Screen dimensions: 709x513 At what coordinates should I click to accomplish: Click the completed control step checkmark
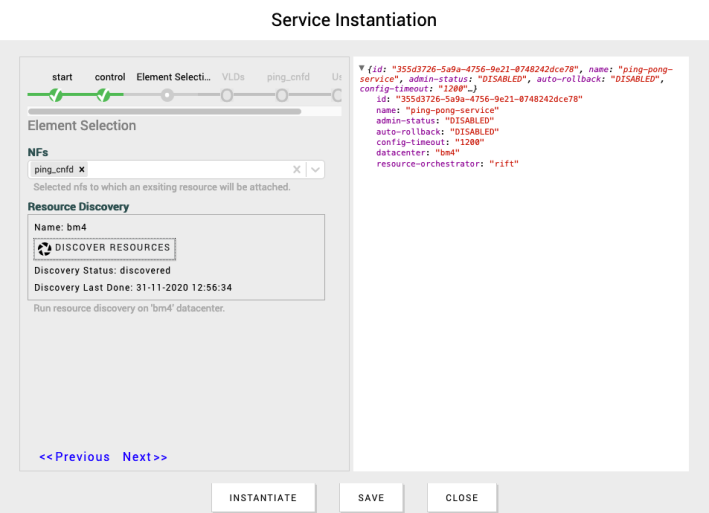[103, 95]
